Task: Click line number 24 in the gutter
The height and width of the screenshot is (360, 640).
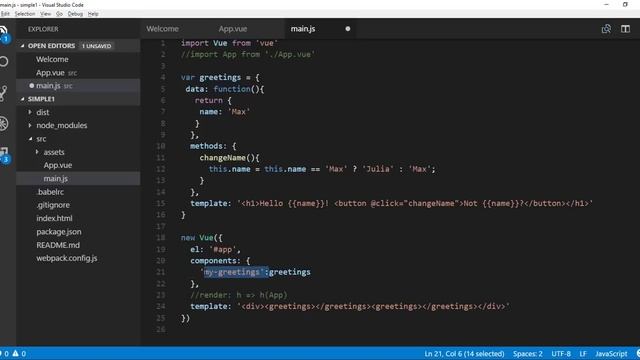Action: tap(160, 306)
